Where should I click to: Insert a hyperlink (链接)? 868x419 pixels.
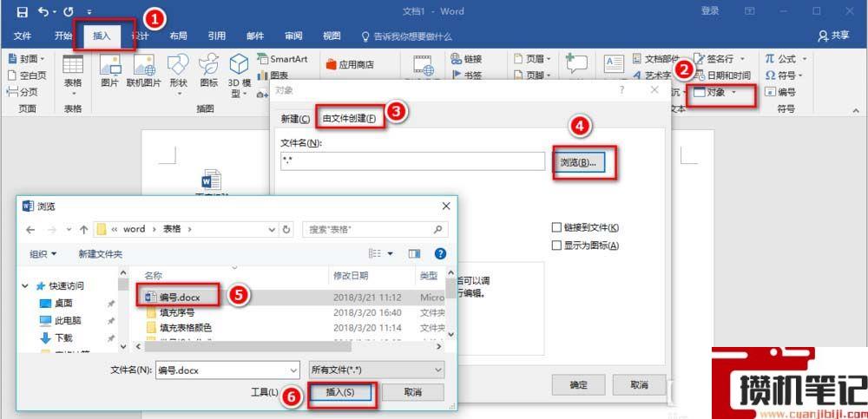[466, 59]
